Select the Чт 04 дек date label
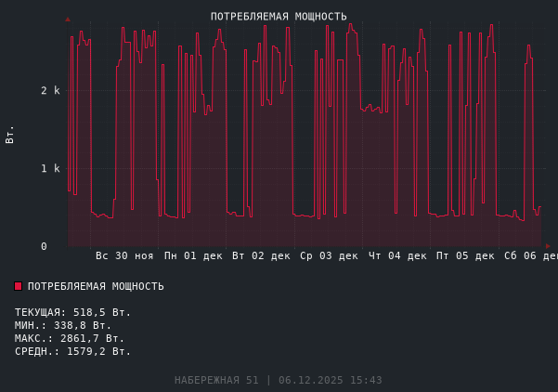The image size is (558, 392). (x=397, y=255)
